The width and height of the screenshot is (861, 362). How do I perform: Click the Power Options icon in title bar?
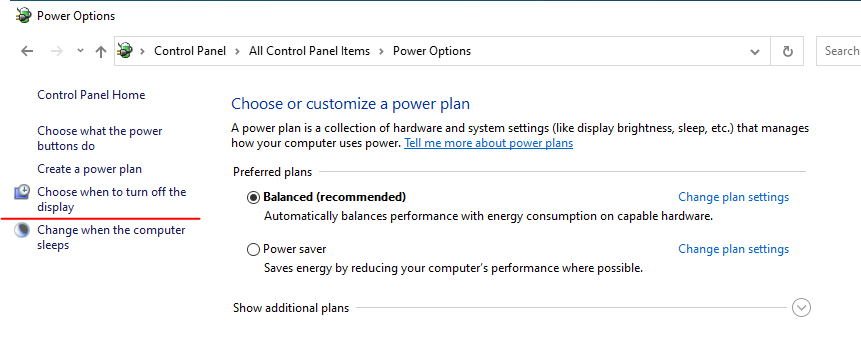click(24, 16)
